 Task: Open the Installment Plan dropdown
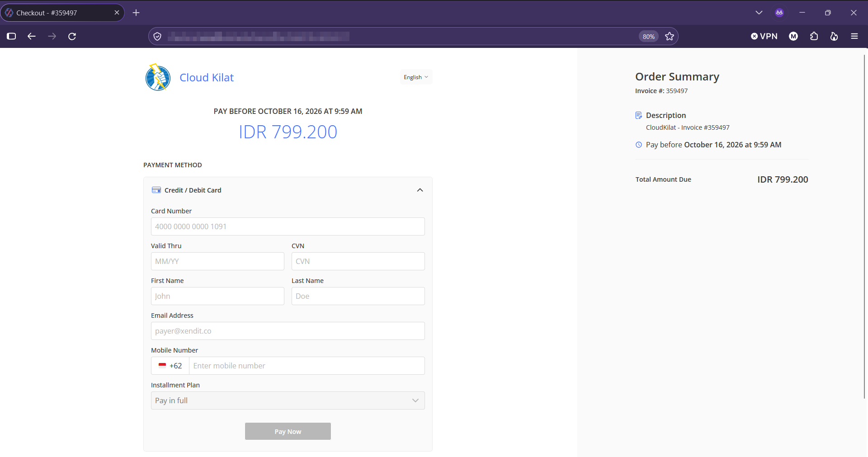point(288,400)
